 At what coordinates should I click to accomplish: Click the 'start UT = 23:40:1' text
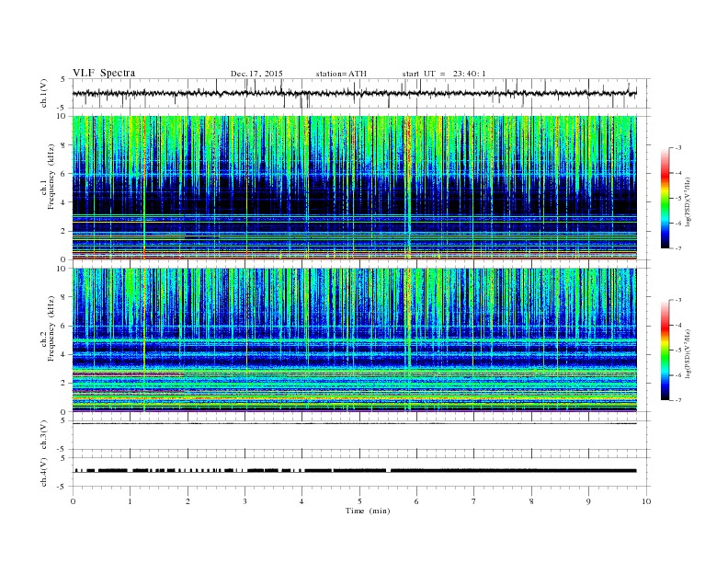444,74
